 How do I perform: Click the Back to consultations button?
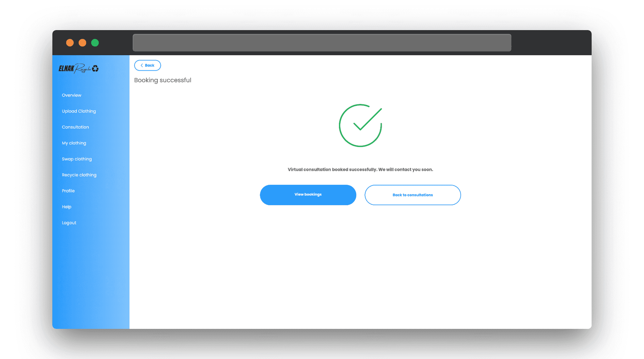413,195
